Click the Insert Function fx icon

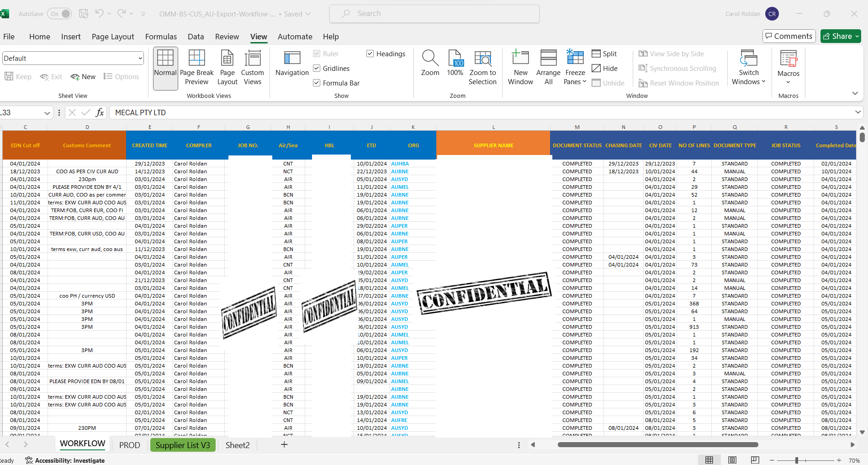click(100, 112)
